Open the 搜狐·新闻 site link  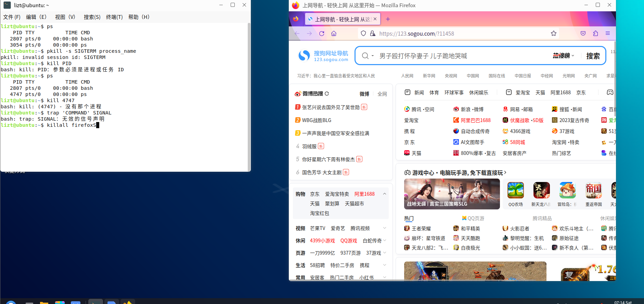(567, 109)
